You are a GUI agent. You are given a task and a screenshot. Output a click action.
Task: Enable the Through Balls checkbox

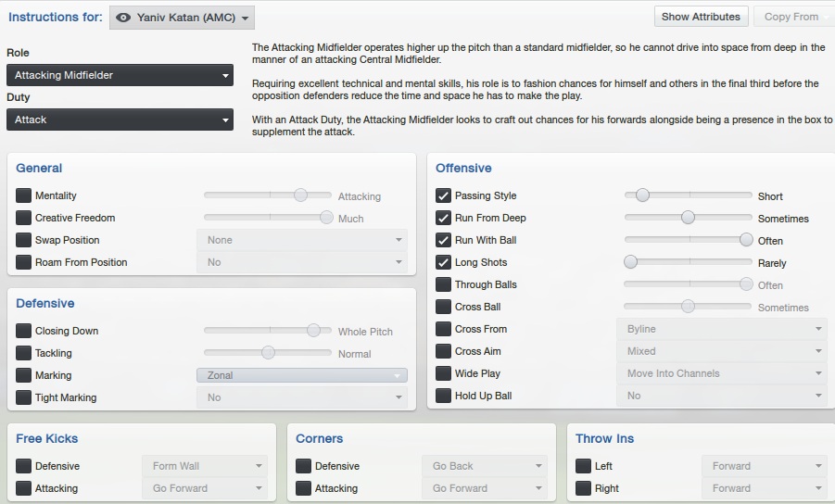click(444, 284)
